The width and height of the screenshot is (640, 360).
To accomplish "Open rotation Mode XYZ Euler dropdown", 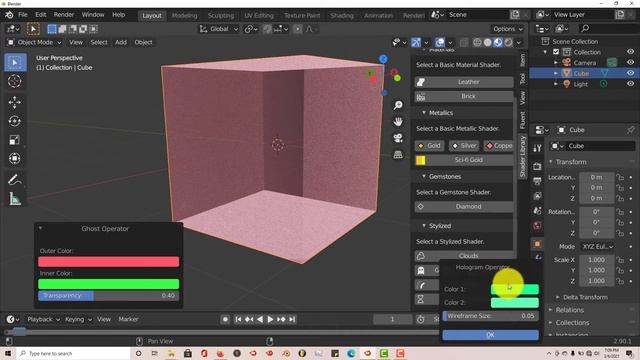I will point(597,247).
